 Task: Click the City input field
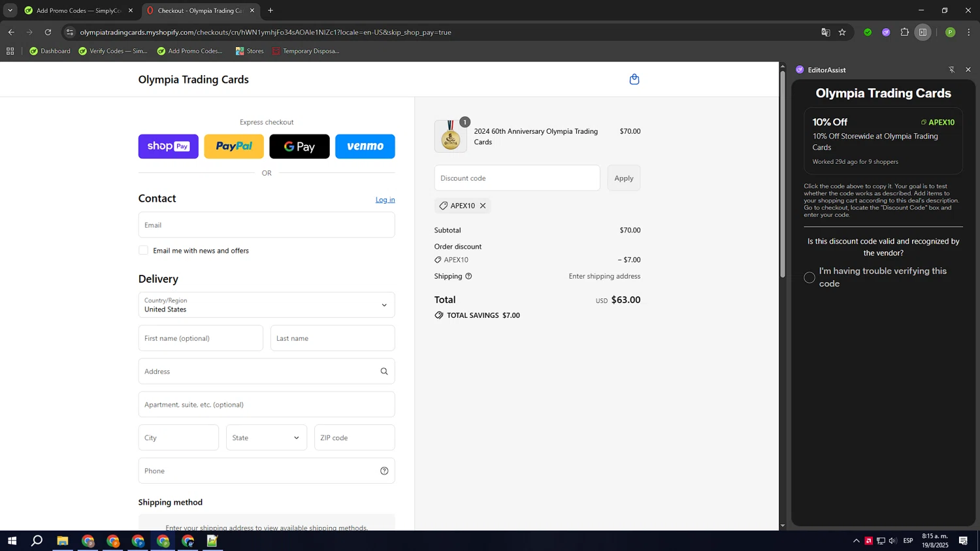(178, 437)
